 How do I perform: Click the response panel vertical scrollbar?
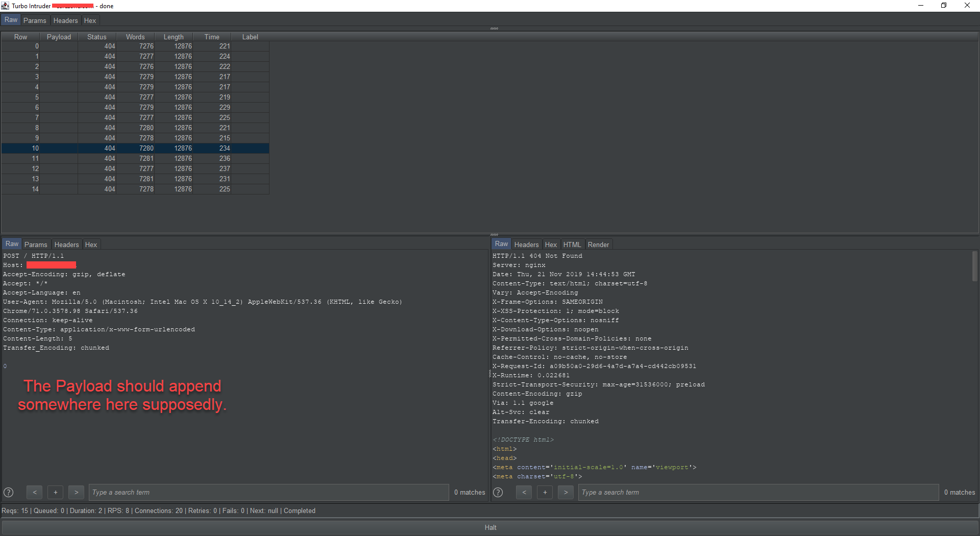974,265
